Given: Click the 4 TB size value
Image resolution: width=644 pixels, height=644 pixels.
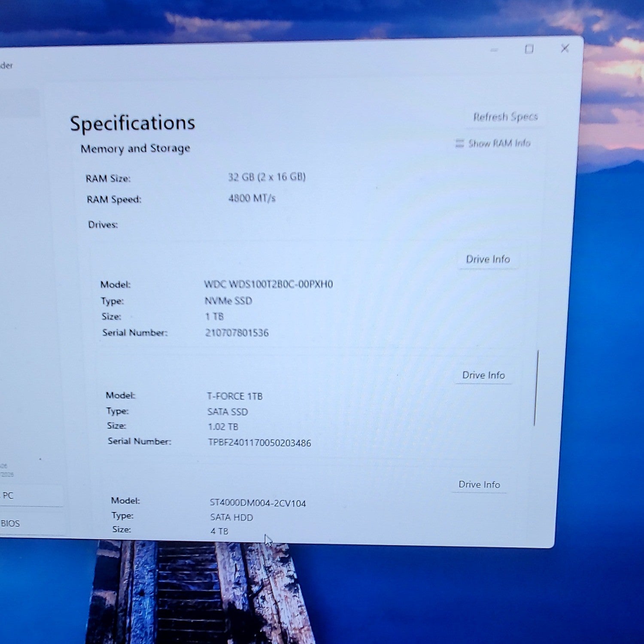Looking at the screenshot, I should coord(219,531).
